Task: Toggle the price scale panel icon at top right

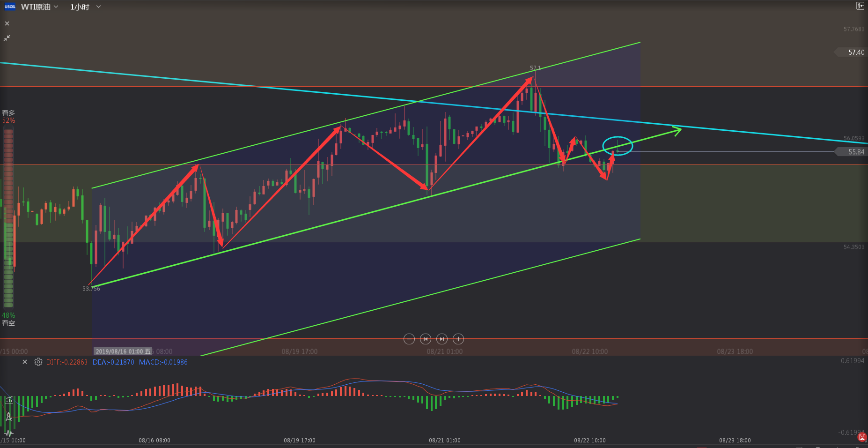Action: click(x=860, y=6)
